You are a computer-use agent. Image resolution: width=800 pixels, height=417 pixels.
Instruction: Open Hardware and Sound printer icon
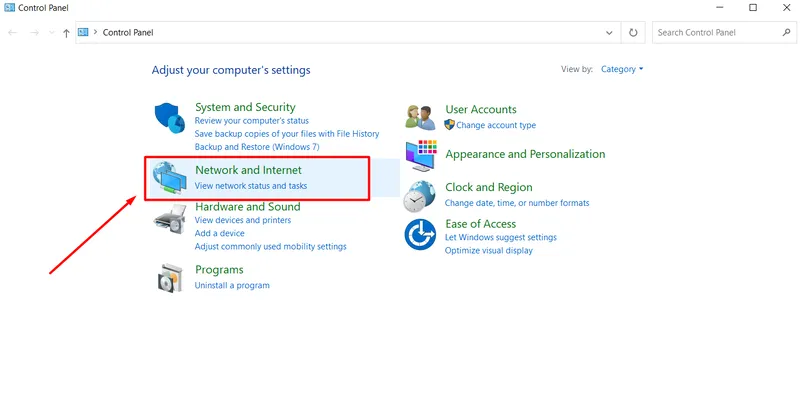click(169, 219)
